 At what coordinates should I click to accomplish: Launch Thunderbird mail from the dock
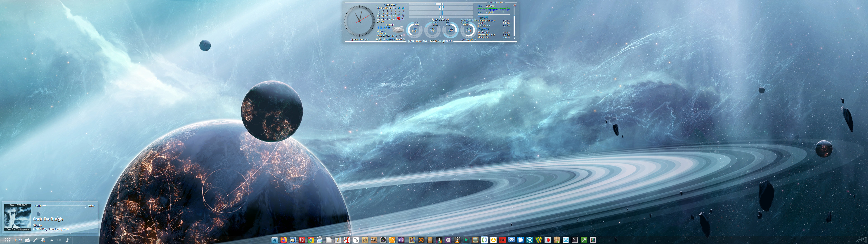[x=293, y=240]
